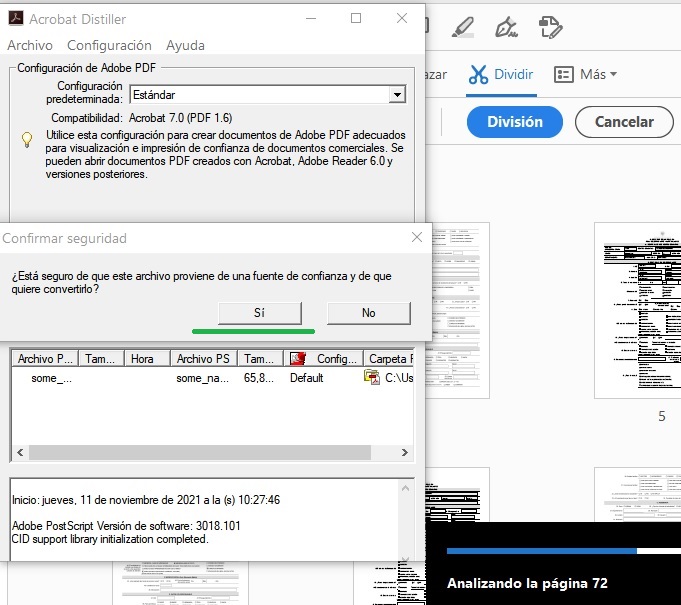681x605 pixels.
Task: Click the CID support library log line
Action: point(110,539)
